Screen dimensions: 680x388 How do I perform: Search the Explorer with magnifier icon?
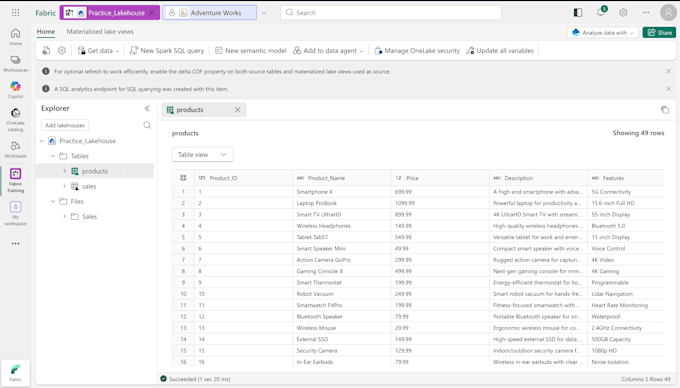pos(147,125)
